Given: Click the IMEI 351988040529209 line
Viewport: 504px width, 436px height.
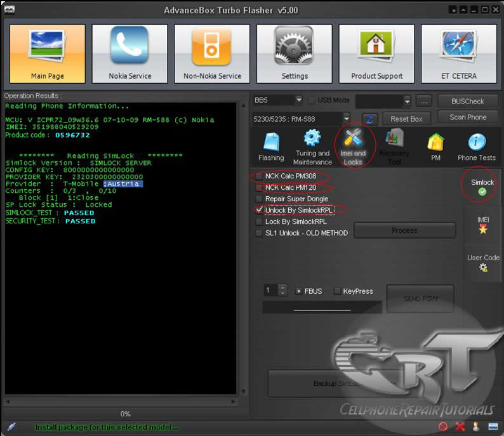Looking at the screenshot, I should click(52, 127).
